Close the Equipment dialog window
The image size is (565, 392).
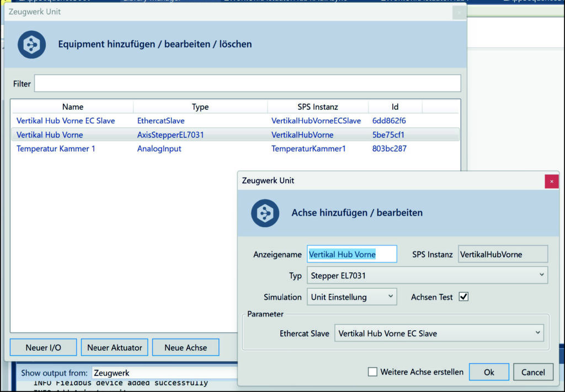coord(459,13)
